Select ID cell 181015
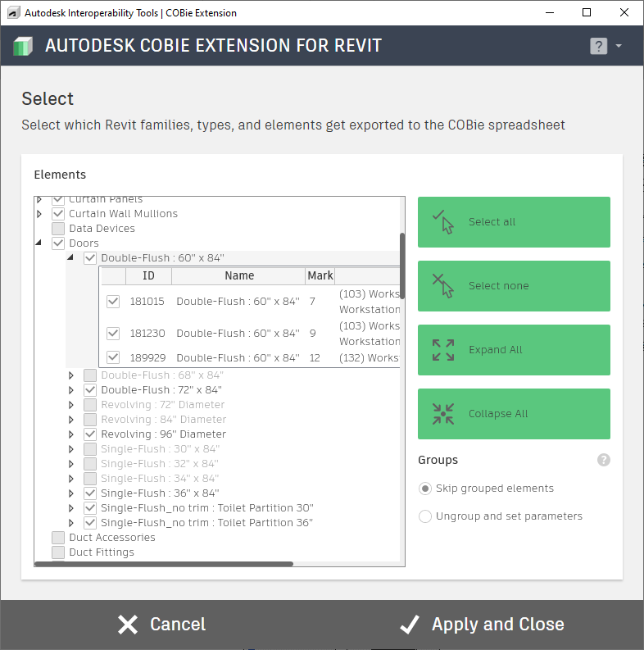Viewport: 644px width, 650px height. 147,302
